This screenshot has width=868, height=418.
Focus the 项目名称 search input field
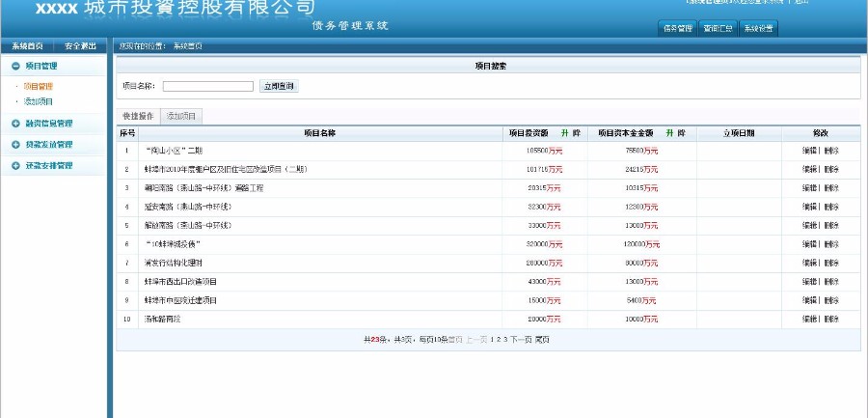coord(207,87)
